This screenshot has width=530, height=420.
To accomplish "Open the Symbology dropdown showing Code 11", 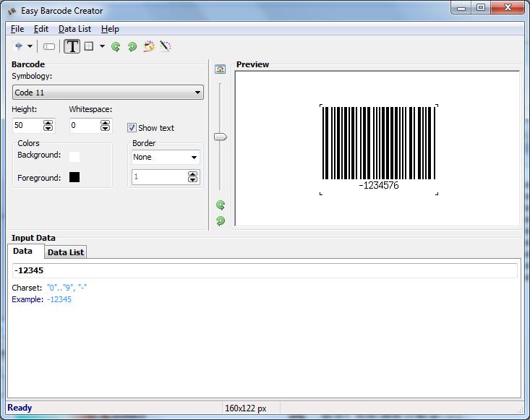I will [x=108, y=93].
